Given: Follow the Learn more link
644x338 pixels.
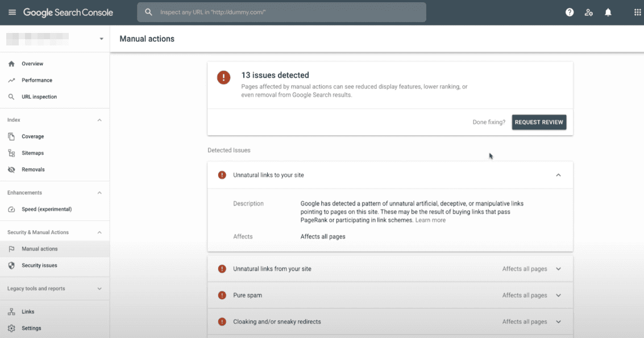Looking at the screenshot, I should tap(430, 220).
